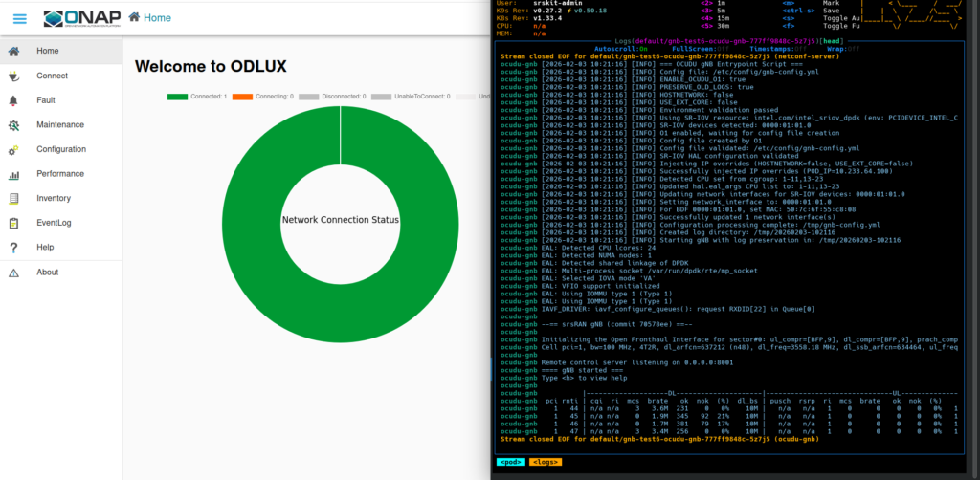Click the logs breadcrumb tab
This screenshot has width=980, height=480.
point(546,461)
